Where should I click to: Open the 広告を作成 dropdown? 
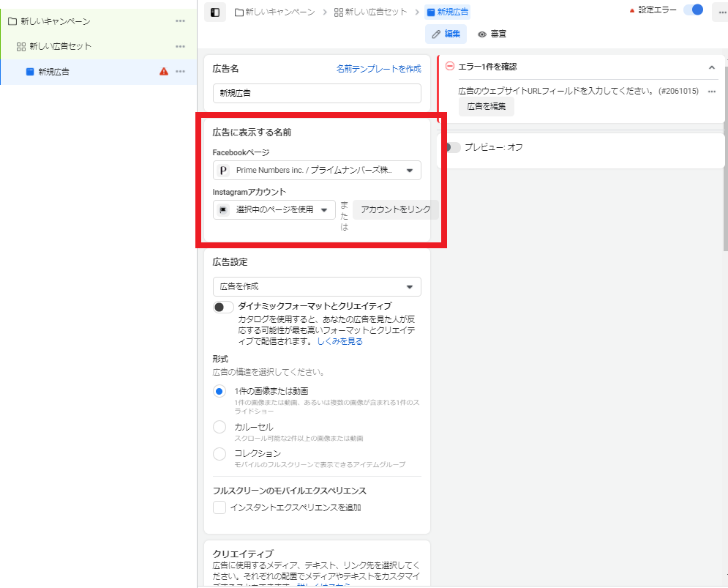pyautogui.click(x=317, y=286)
